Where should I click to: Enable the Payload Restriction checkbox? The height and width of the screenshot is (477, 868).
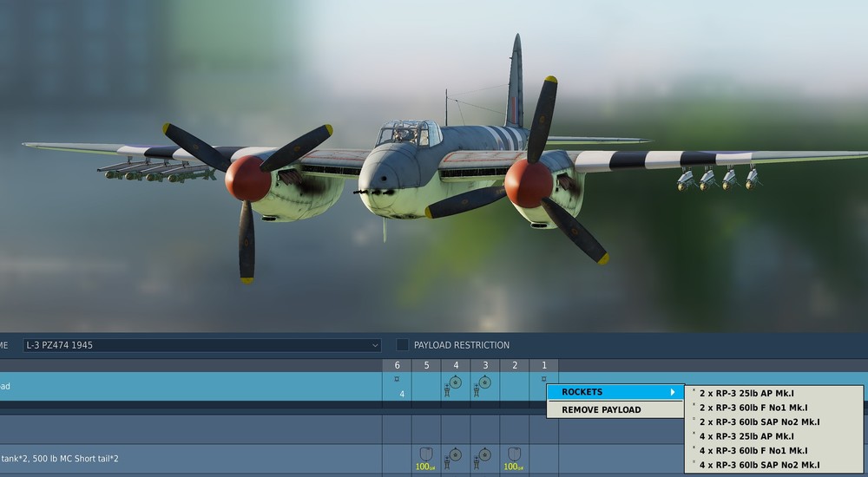point(403,345)
